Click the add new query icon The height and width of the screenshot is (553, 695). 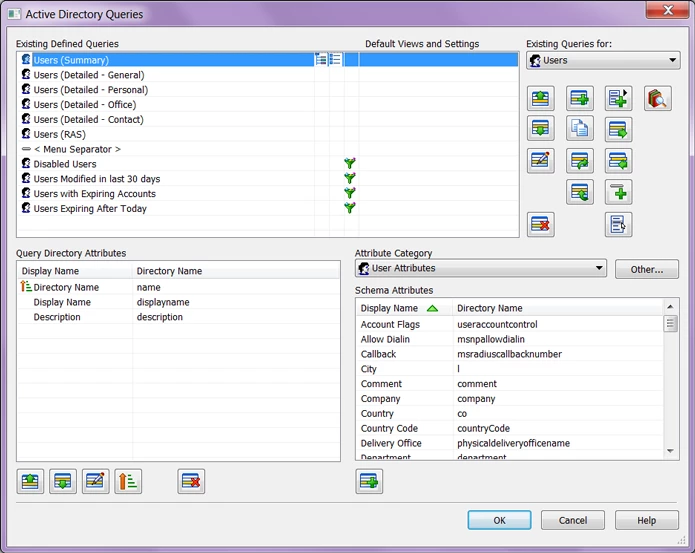tap(580, 98)
